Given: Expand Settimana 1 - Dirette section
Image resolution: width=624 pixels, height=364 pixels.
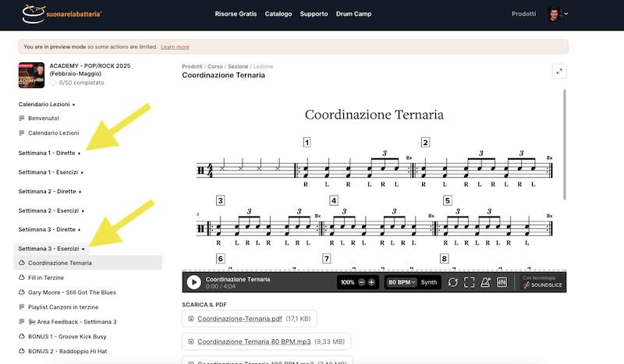Looking at the screenshot, I should point(50,154).
